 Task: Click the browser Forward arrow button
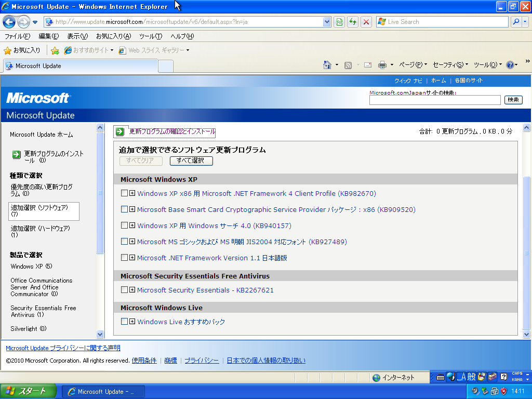pos(23,22)
